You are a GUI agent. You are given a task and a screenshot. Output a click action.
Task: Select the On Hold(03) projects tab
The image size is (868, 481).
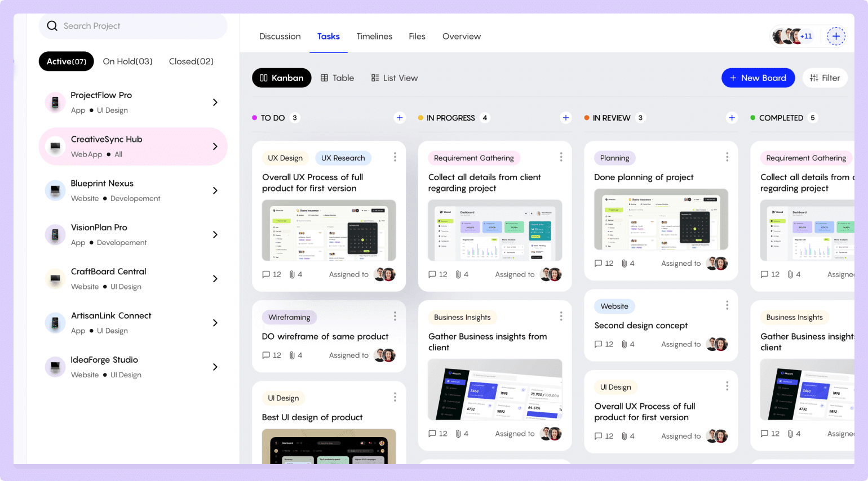click(127, 61)
